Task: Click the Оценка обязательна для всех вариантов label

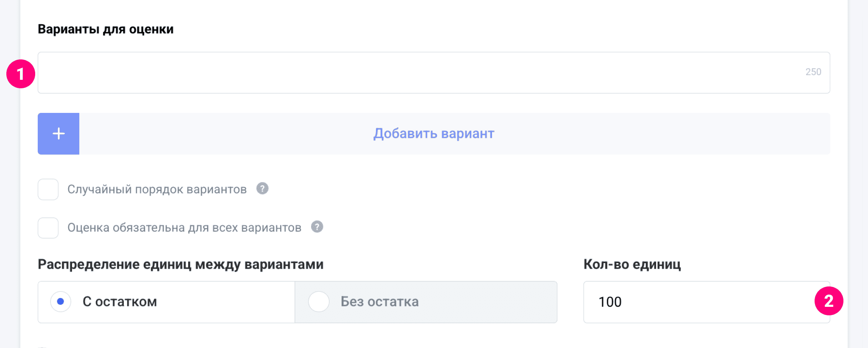Action: coord(184,228)
